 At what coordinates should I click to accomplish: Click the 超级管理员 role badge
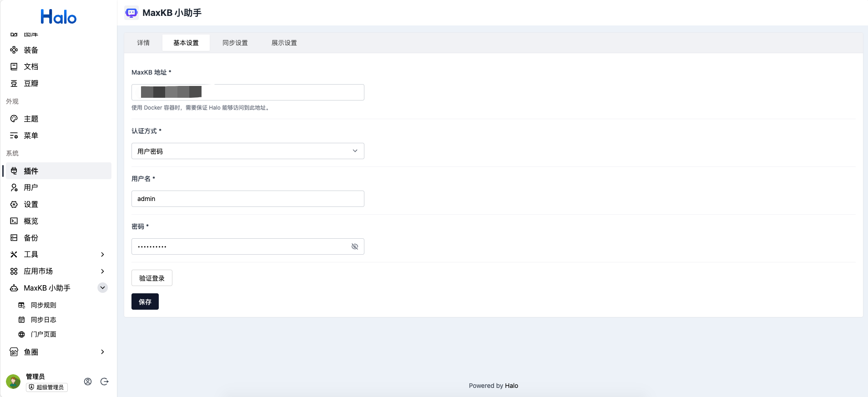pyautogui.click(x=47, y=387)
